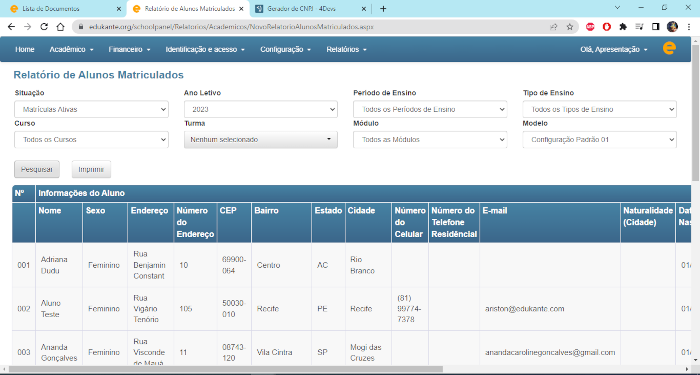Click the name cell Aluno Teste
This screenshot has height=375, width=700.
(59, 309)
